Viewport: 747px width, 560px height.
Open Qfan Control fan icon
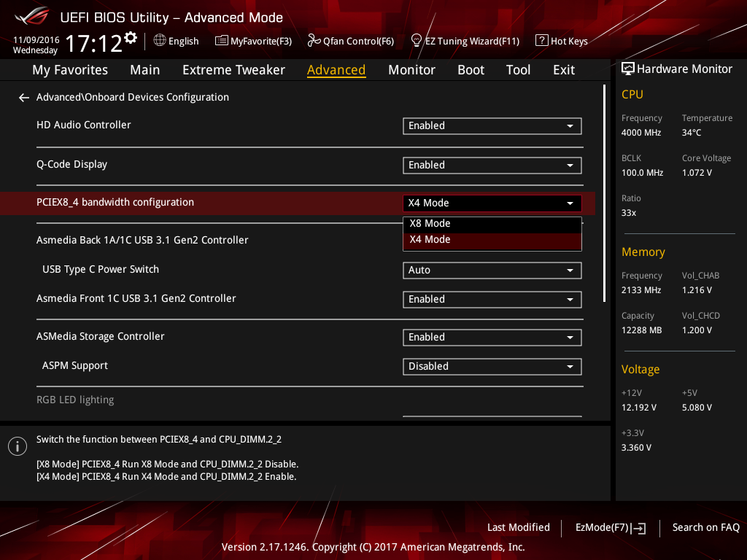pyautogui.click(x=314, y=41)
